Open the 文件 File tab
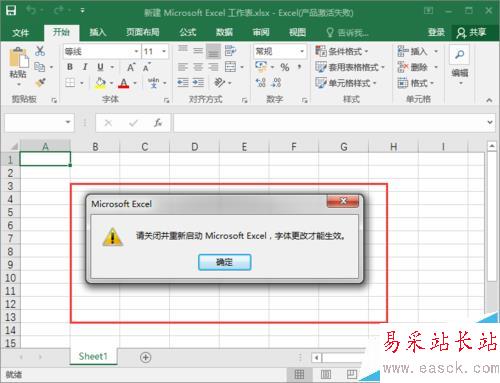 tap(20, 33)
